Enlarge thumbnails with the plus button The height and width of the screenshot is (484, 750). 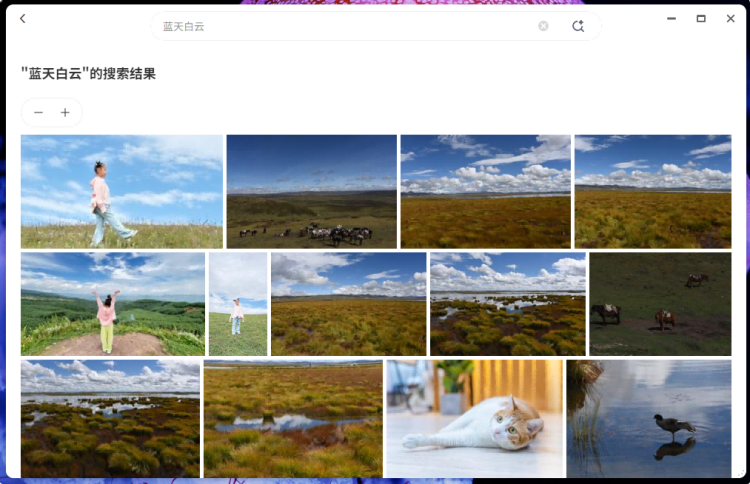pyautogui.click(x=65, y=113)
